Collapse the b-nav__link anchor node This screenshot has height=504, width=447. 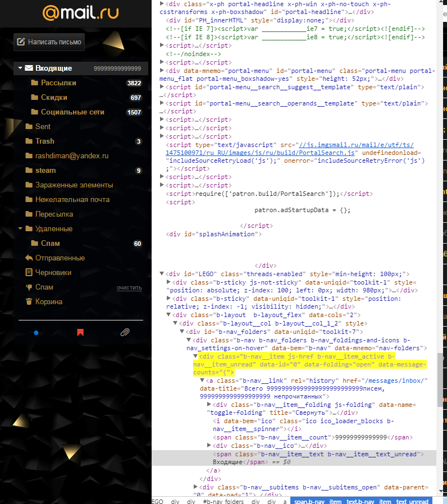(x=202, y=381)
